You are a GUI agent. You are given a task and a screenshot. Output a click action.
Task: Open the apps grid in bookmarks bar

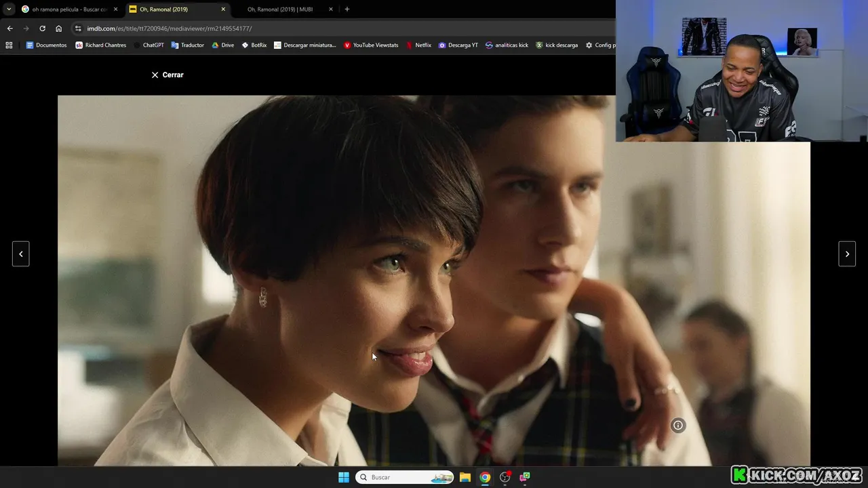coord(9,45)
